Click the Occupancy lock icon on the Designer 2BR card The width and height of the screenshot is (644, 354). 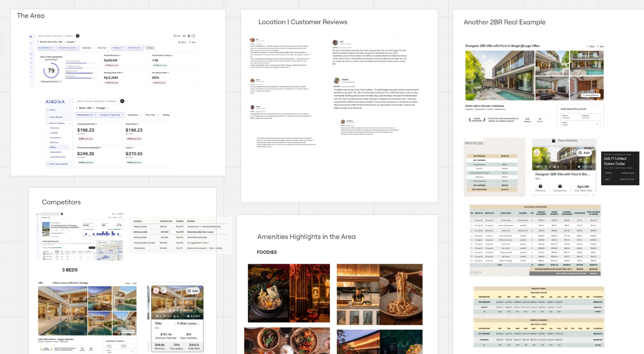pos(560,186)
